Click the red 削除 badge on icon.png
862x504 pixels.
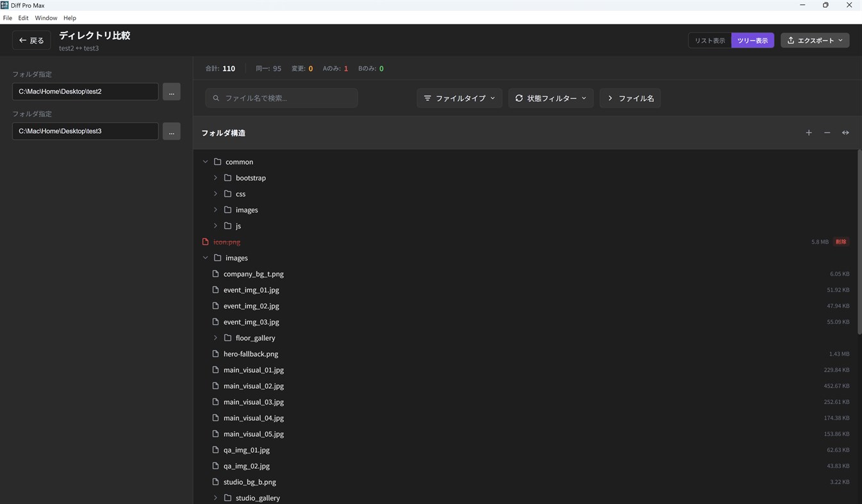point(841,242)
